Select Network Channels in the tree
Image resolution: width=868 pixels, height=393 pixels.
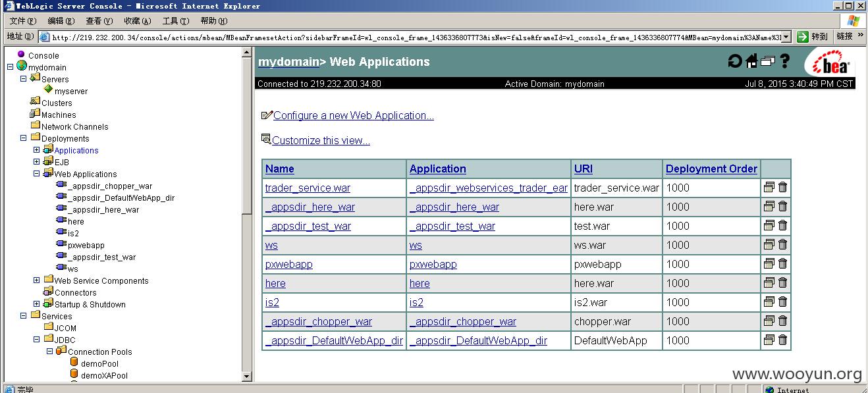click(74, 127)
